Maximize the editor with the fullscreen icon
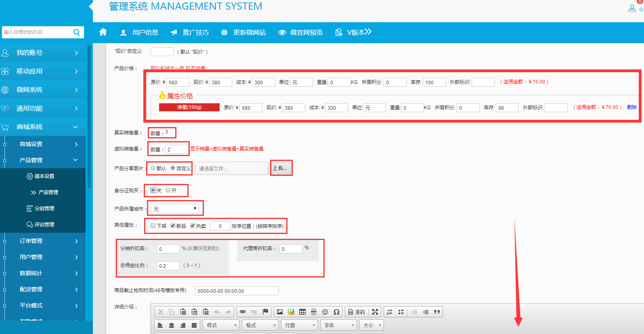The image size is (644, 334). (375, 312)
